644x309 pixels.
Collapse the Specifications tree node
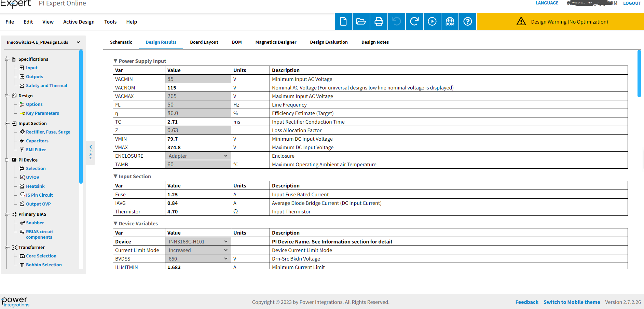click(x=7, y=59)
